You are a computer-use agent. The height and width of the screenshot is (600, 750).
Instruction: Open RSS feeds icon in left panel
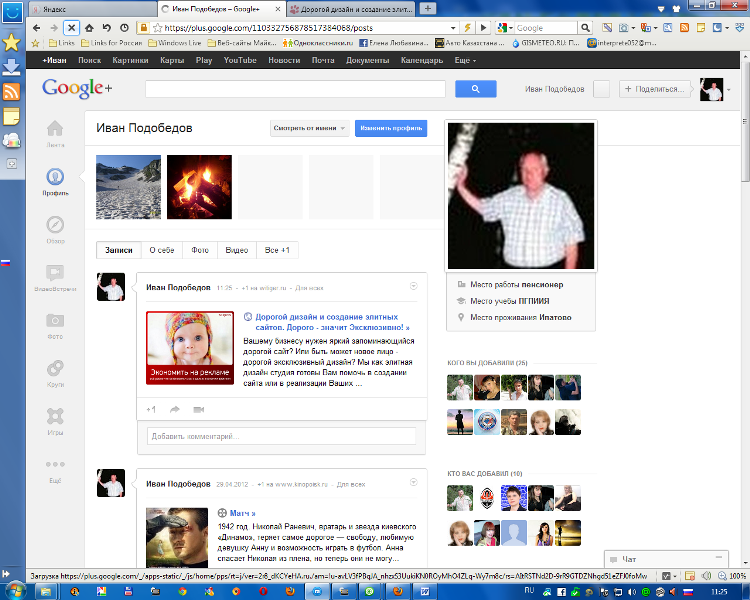pos(11,91)
